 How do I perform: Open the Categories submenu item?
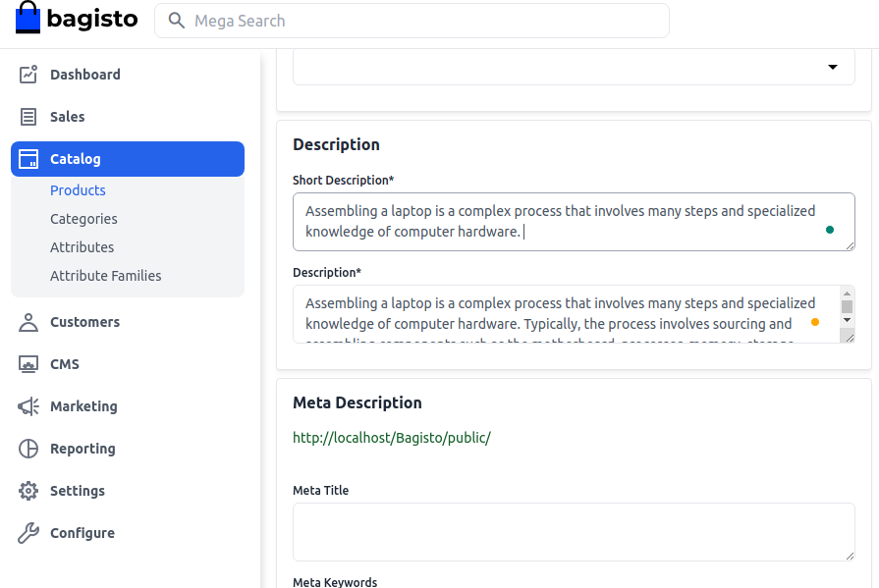tap(83, 219)
